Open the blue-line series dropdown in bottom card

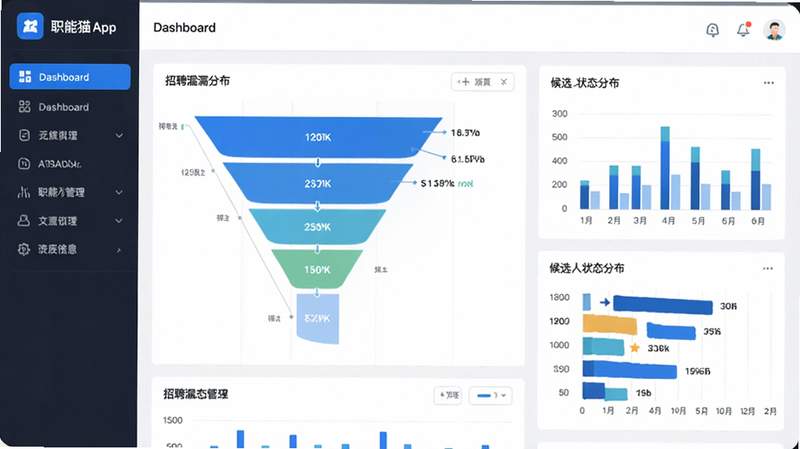point(491,396)
